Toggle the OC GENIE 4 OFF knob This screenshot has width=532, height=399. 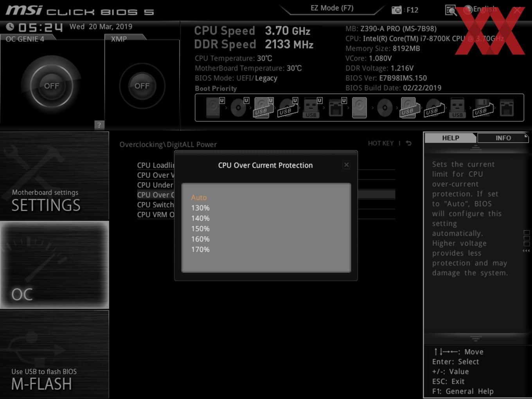click(x=52, y=86)
